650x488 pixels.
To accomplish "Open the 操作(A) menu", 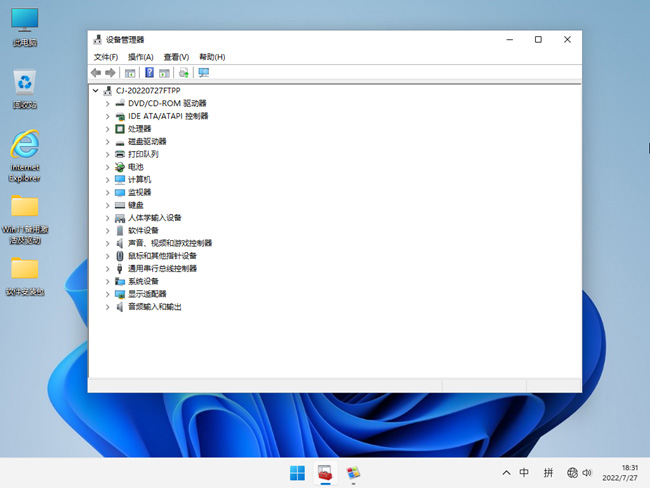I will point(141,57).
